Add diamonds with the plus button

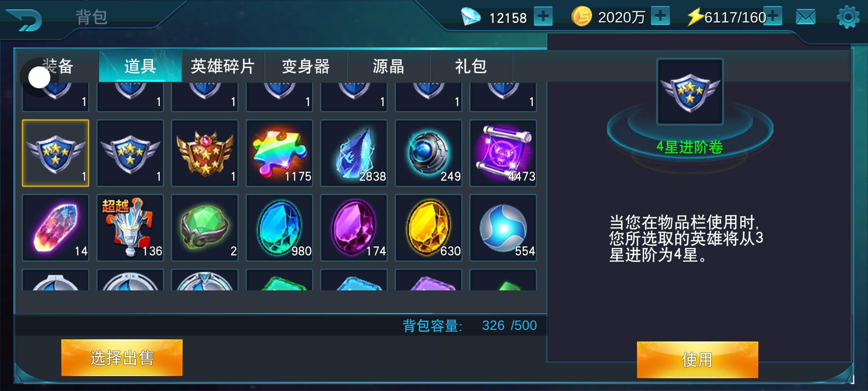tap(543, 16)
